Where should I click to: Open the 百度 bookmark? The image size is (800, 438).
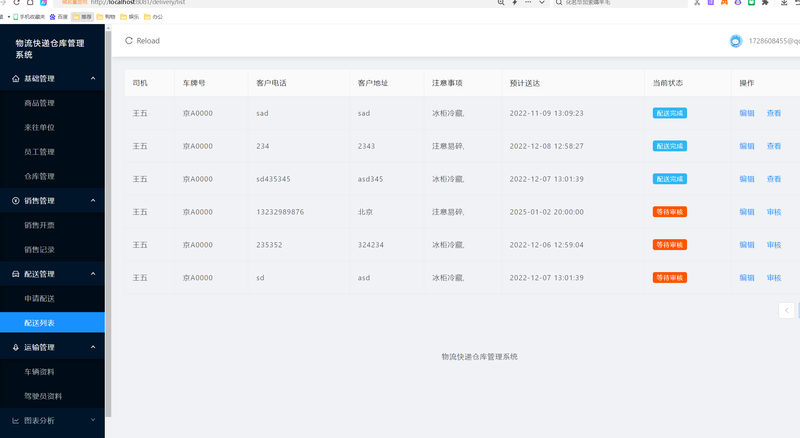59,17
